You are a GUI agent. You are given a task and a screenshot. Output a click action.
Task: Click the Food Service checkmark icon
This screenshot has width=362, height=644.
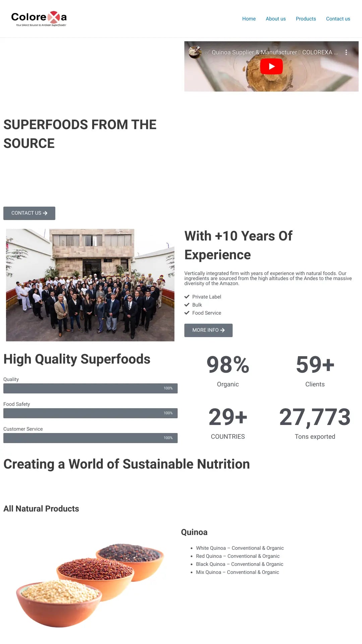(187, 313)
